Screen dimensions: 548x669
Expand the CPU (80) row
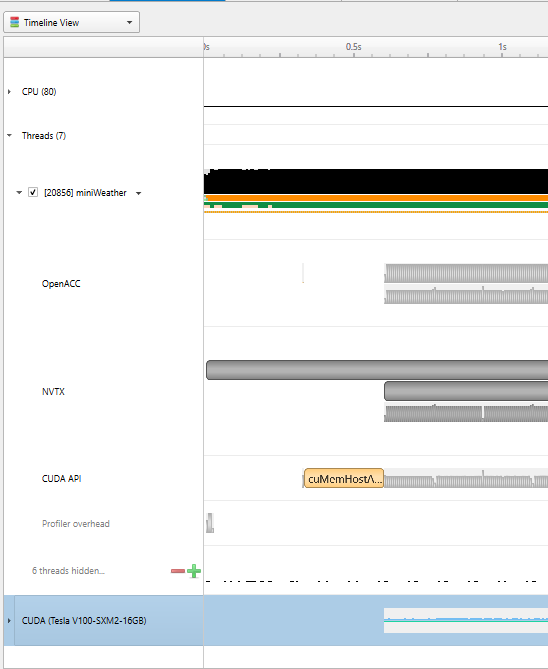pyautogui.click(x=9, y=92)
